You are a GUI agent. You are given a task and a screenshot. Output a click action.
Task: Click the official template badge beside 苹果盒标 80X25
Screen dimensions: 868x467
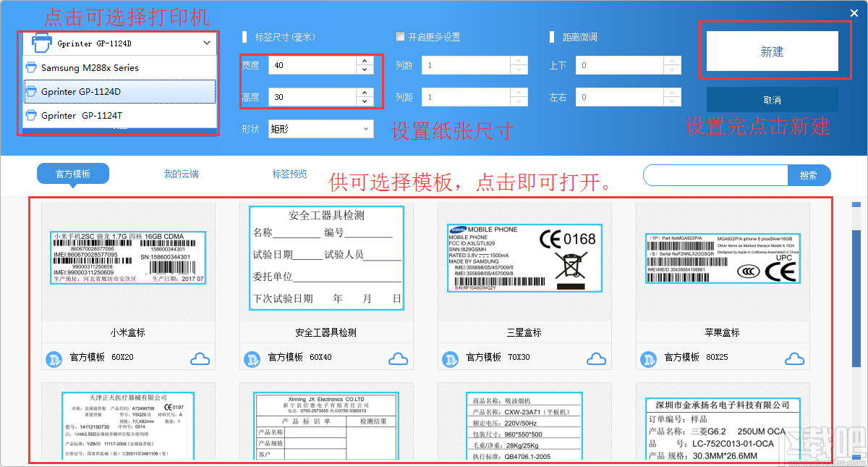pos(648,358)
